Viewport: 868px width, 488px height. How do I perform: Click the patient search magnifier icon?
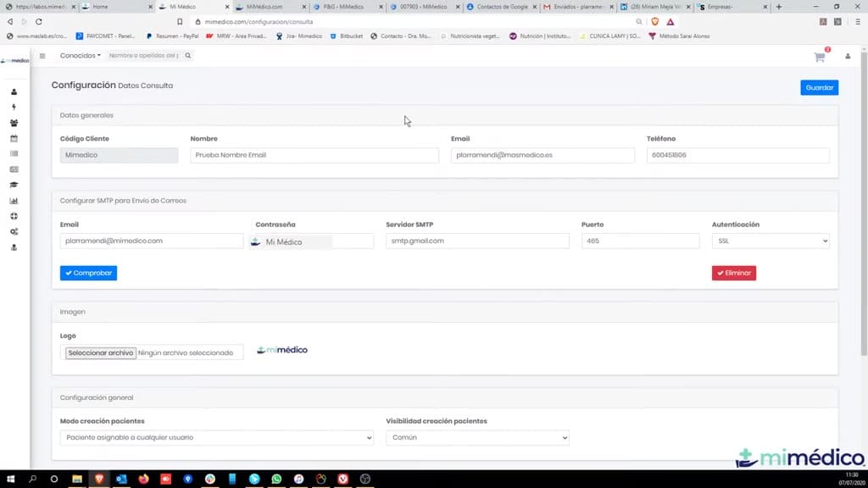(187, 56)
